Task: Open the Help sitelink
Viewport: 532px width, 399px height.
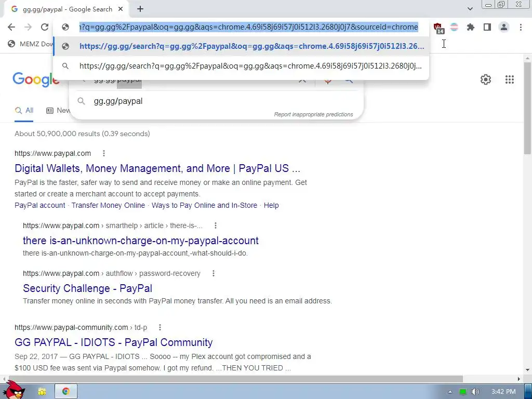Action: 271,205
